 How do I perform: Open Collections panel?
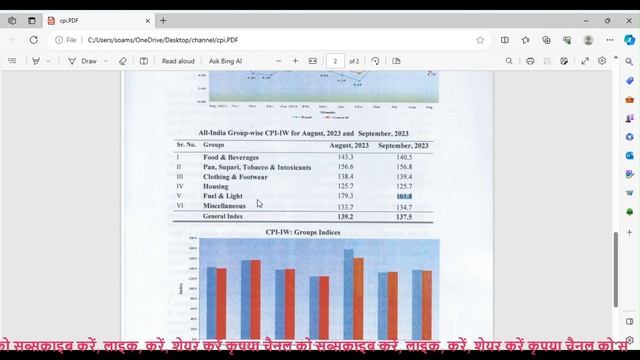point(546,40)
